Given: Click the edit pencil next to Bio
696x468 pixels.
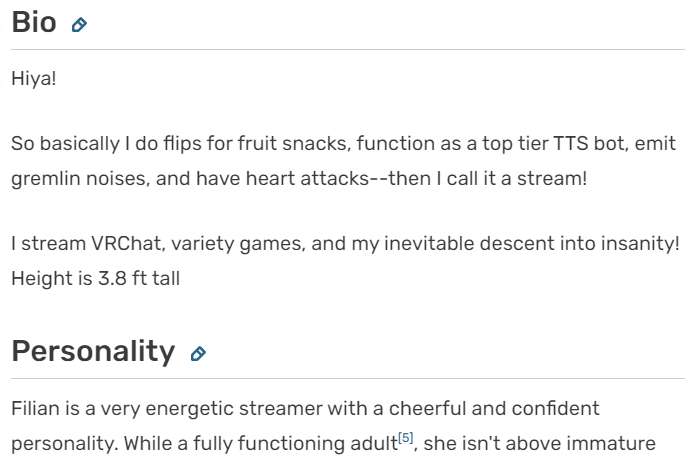Looking at the screenshot, I should tap(79, 25).
